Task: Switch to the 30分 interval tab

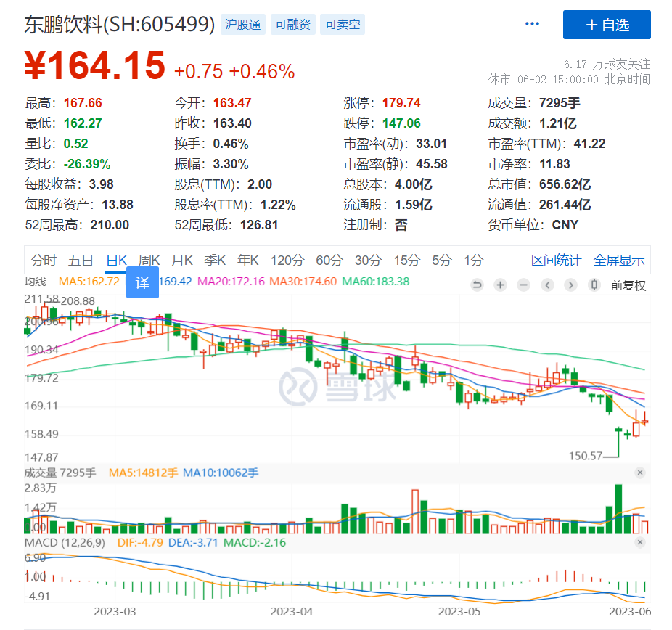Action: (x=368, y=260)
